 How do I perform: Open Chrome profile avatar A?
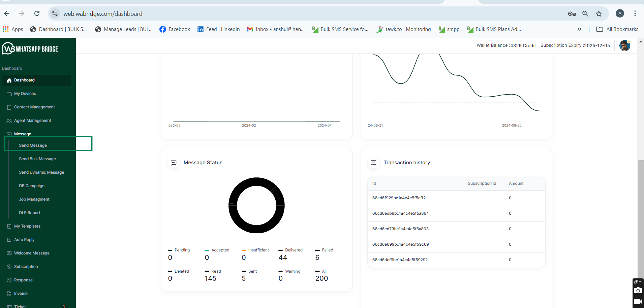(x=620, y=13)
